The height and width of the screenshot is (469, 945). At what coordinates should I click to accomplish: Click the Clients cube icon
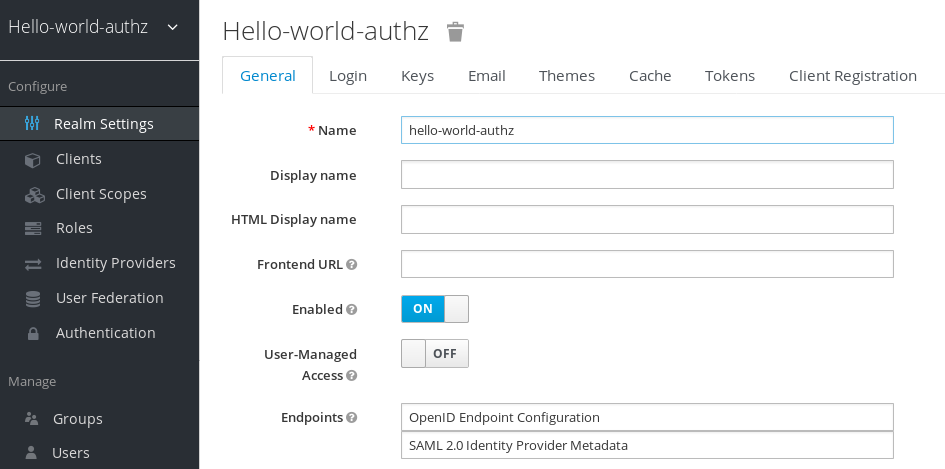(x=33, y=159)
